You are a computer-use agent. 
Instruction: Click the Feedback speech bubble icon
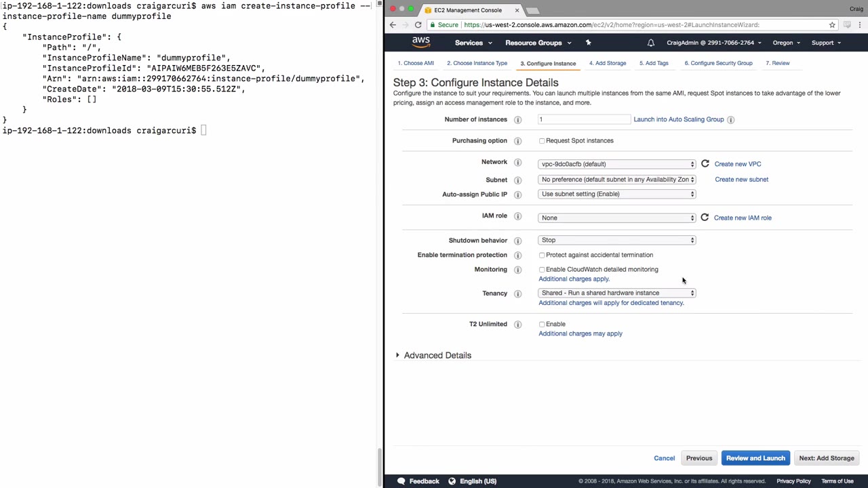tap(401, 481)
